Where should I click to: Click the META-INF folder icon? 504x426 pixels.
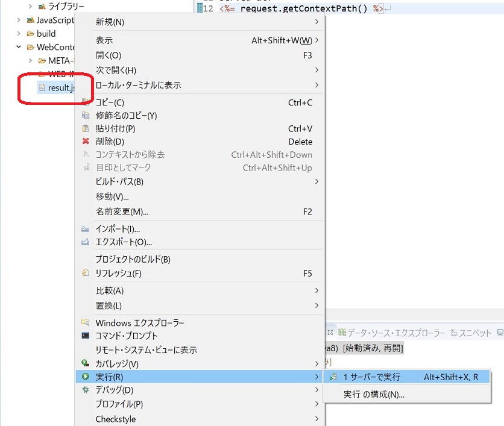[x=42, y=60]
